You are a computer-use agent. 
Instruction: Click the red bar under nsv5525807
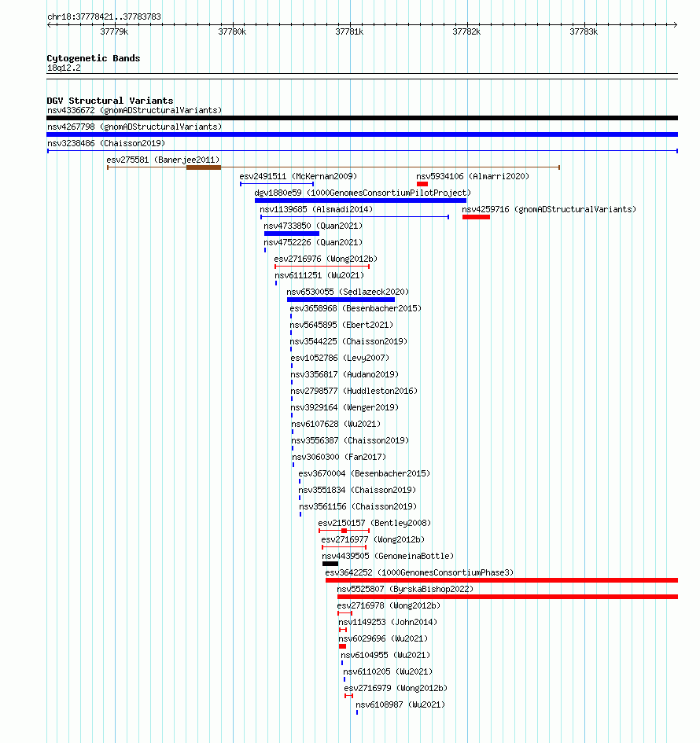click(507, 597)
